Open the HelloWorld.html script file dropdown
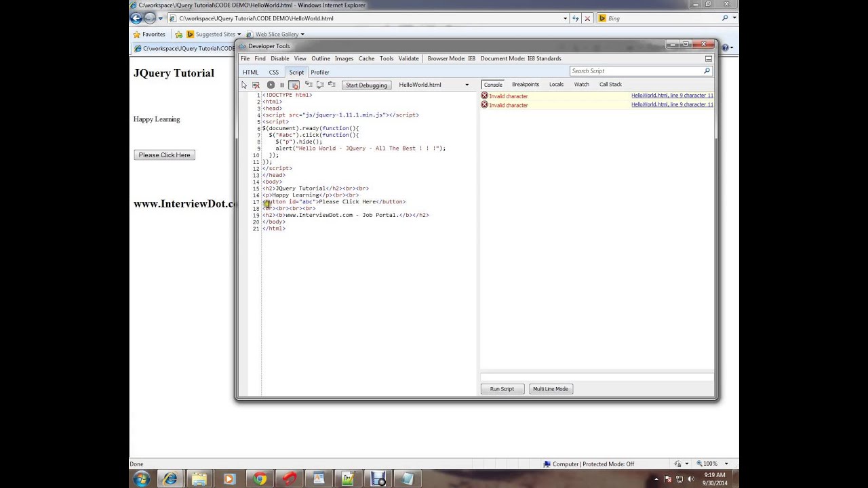This screenshot has width=868, height=488. click(x=467, y=85)
